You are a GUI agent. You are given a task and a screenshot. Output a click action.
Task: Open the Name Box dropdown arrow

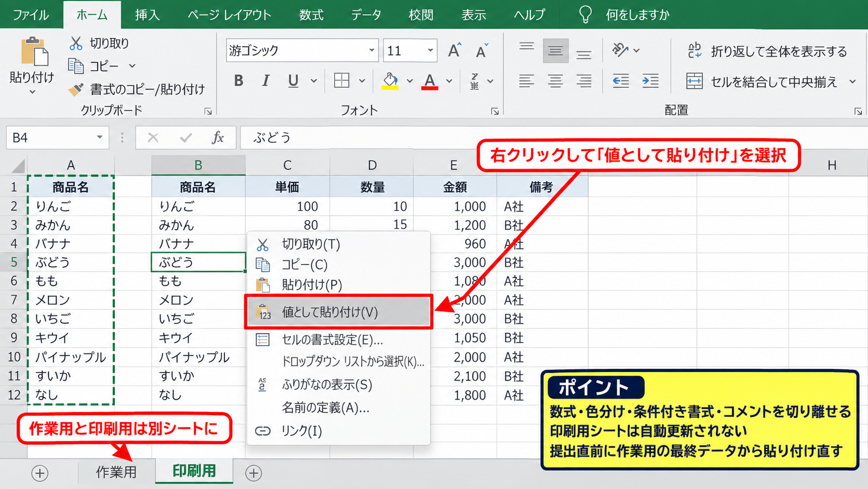(x=99, y=138)
